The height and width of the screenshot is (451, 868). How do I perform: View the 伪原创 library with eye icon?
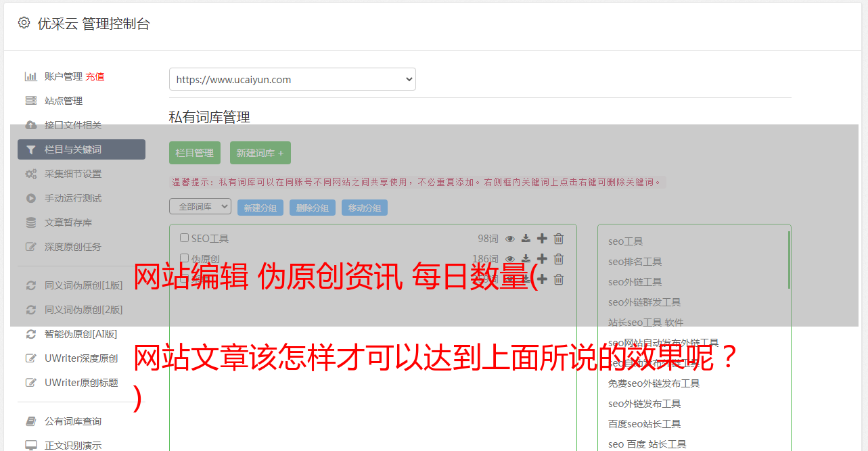[x=510, y=259]
